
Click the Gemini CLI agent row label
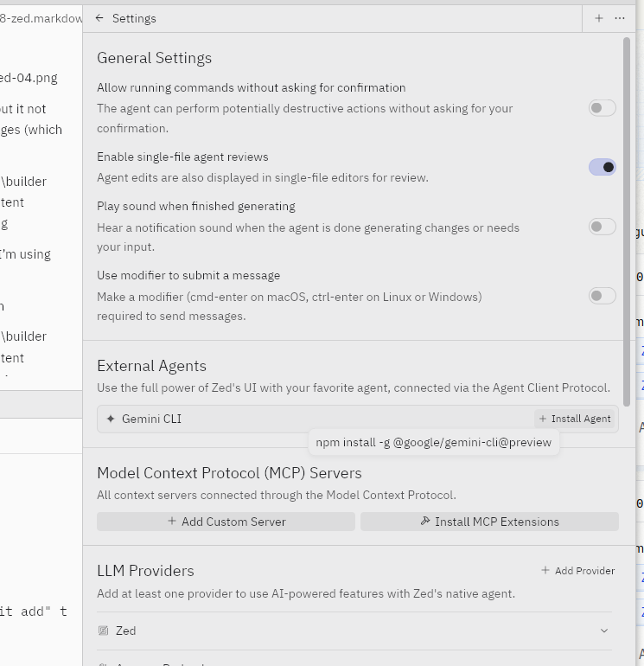[151, 419]
